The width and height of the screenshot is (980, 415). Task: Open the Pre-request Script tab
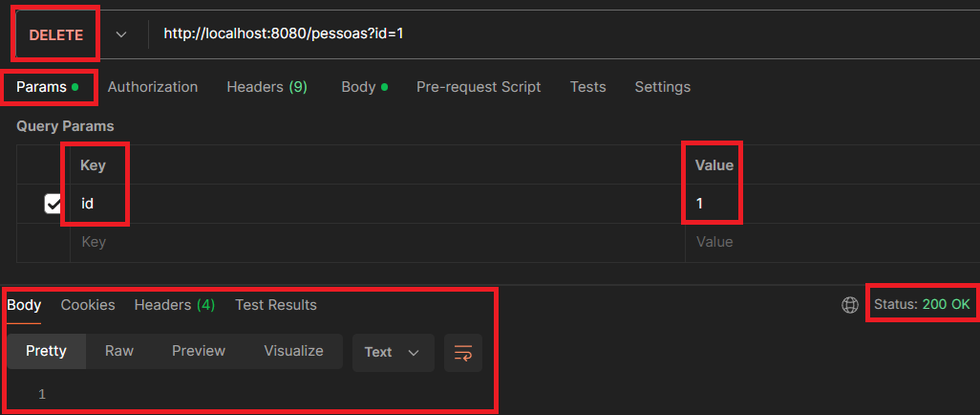click(x=479, y=87)
